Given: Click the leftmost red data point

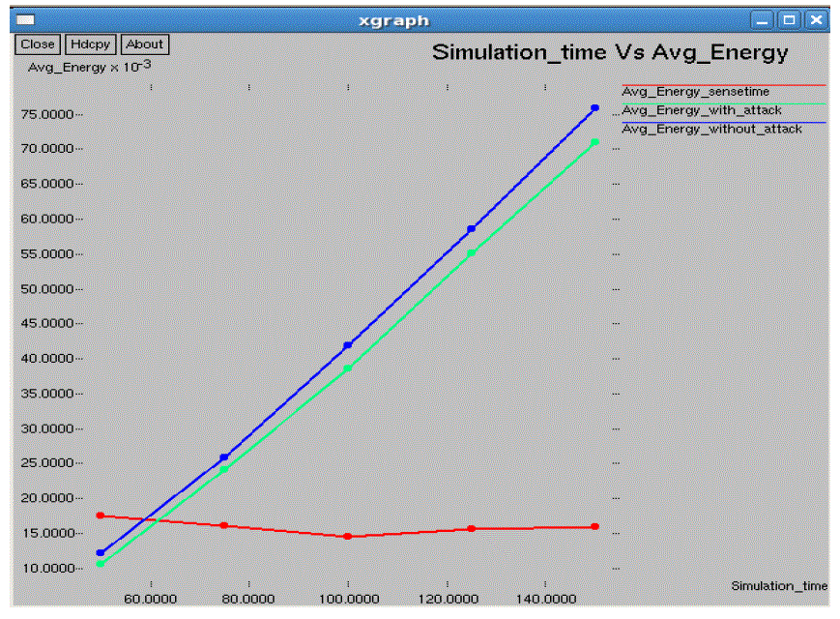Looking at the screenshot, I should pyautogui.click(x=101, y=516).
